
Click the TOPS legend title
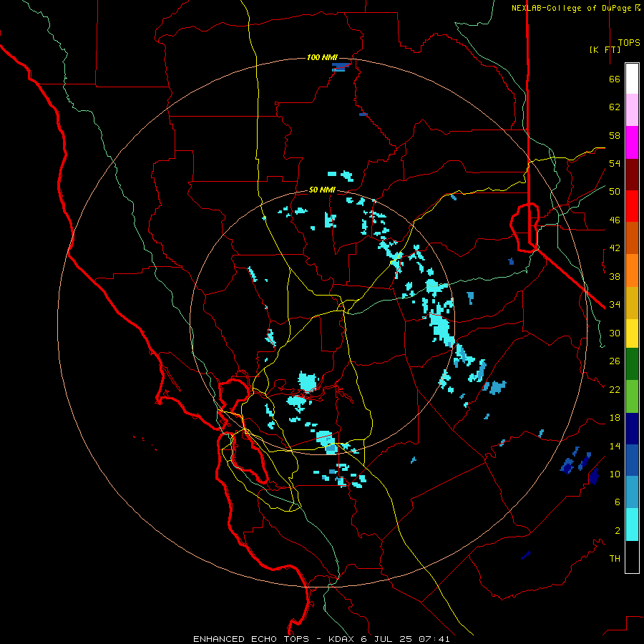click(629, 43)
